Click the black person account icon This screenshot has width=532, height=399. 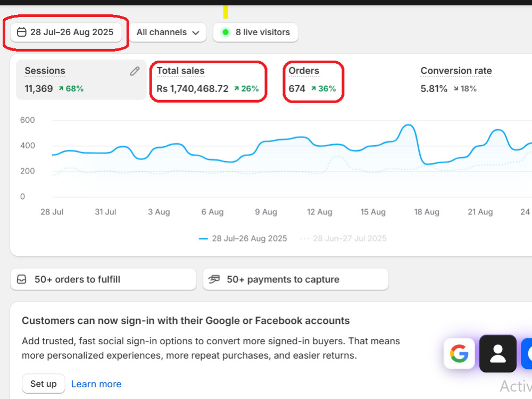point(498,354)
